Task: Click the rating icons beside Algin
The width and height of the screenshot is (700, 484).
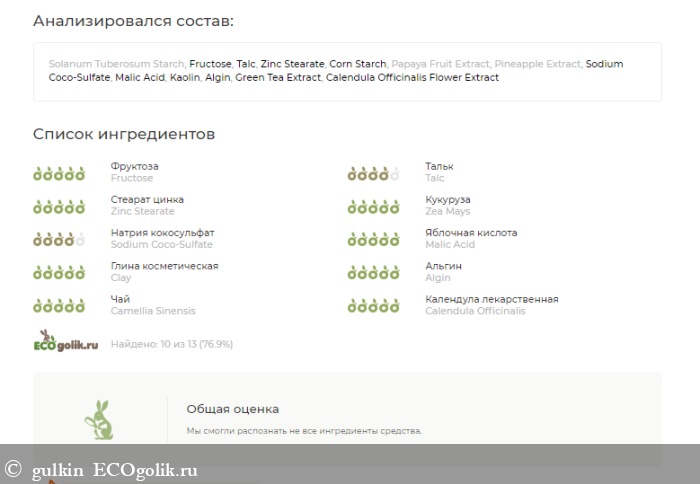Action: point(373,273)
